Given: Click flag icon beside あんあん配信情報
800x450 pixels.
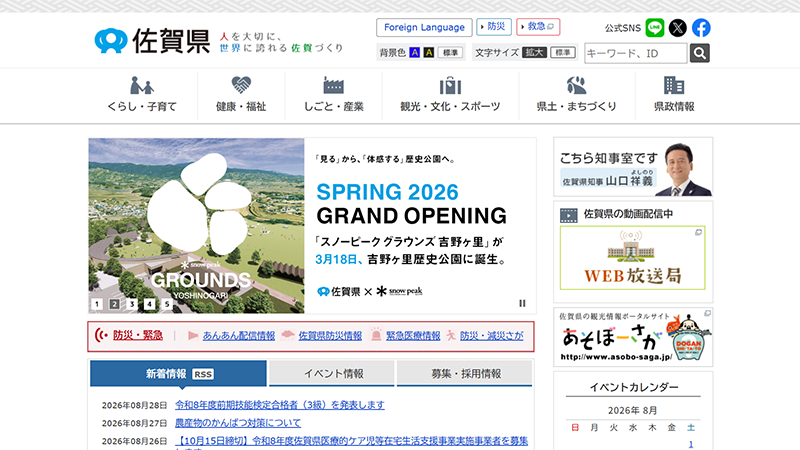Looking at the screenshot, I should tap(193, 335).
